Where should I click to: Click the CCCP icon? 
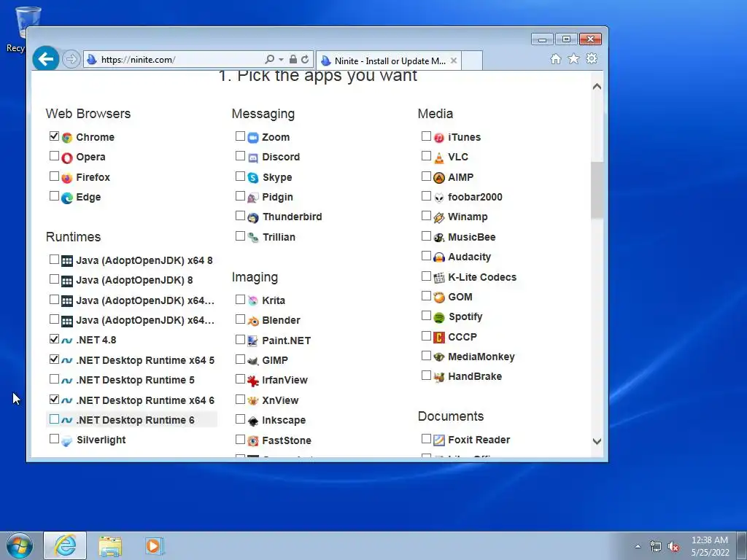click(x=438, y=338)
